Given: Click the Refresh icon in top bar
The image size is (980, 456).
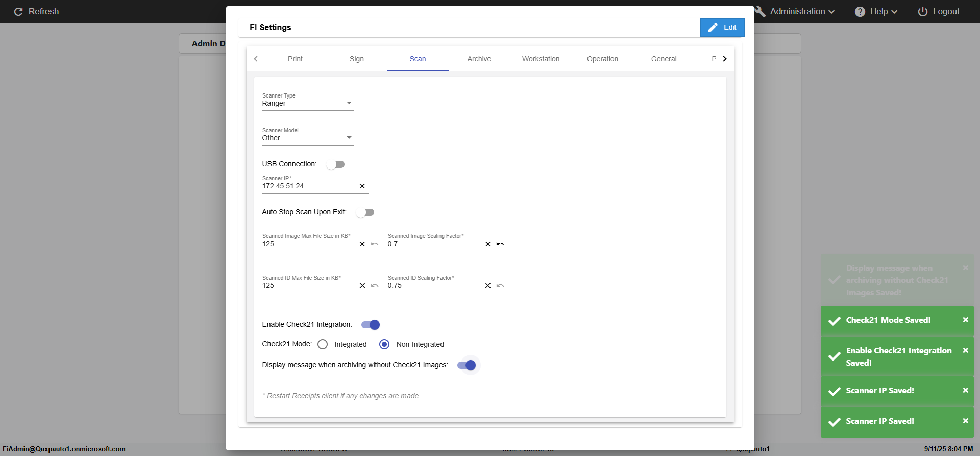Looking at the screenshot, I should click(x=18, y=11).
